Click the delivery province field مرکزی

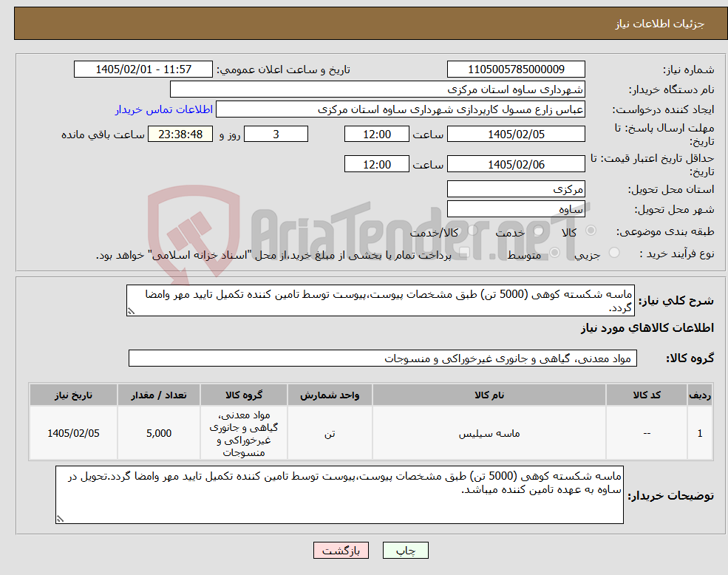point(516,189)
